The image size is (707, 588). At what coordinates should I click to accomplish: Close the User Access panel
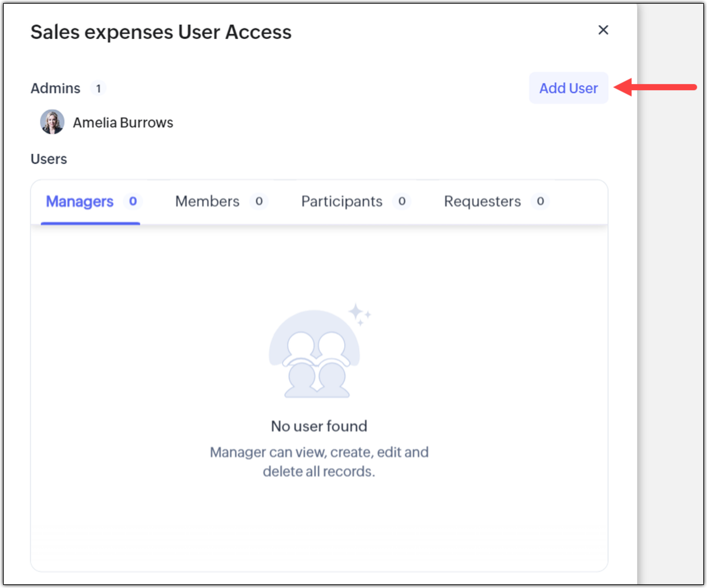(x=603, y=30)
